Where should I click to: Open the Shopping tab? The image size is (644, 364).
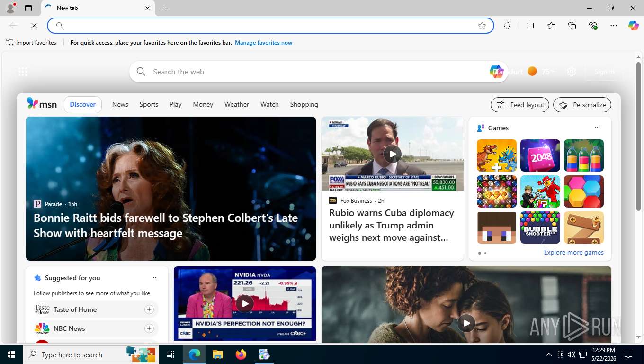(x=304, y=104)
